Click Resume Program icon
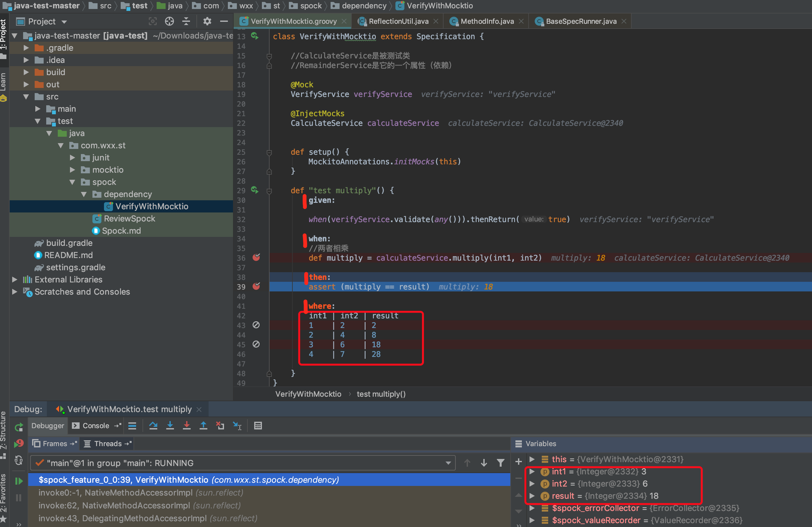 pos(19,481)
